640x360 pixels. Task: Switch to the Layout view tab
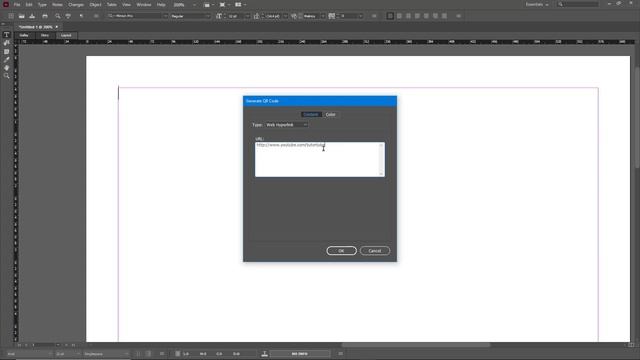click(x=66, y=36)
